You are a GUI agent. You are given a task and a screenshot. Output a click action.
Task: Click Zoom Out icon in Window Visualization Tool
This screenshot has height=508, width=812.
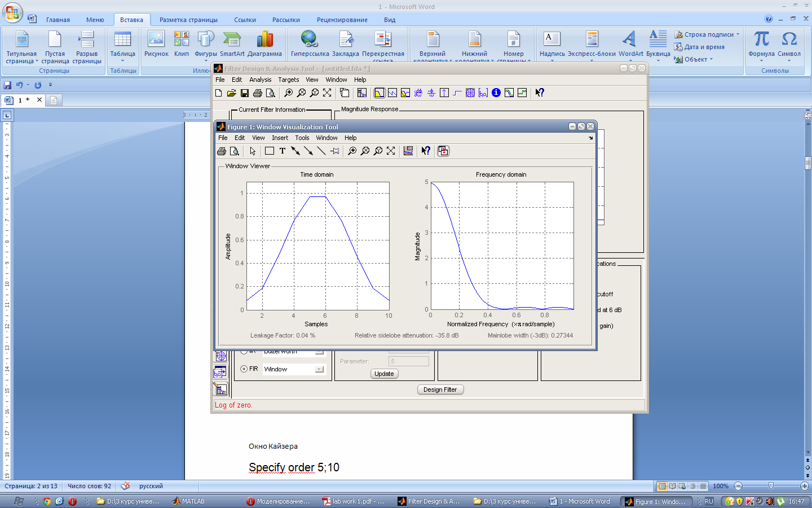pos(365,151)
